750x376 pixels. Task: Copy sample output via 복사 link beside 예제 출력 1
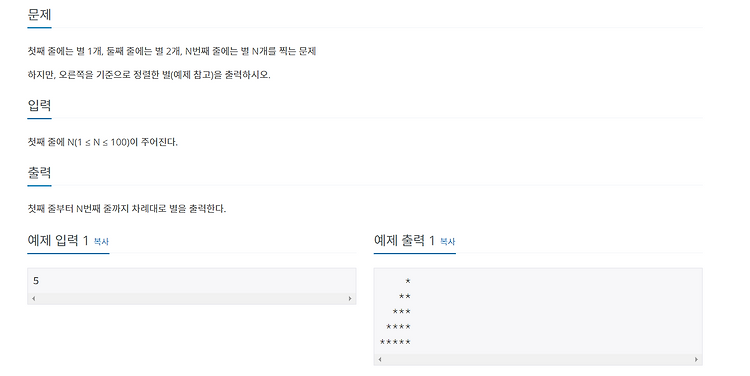point(447,242)
